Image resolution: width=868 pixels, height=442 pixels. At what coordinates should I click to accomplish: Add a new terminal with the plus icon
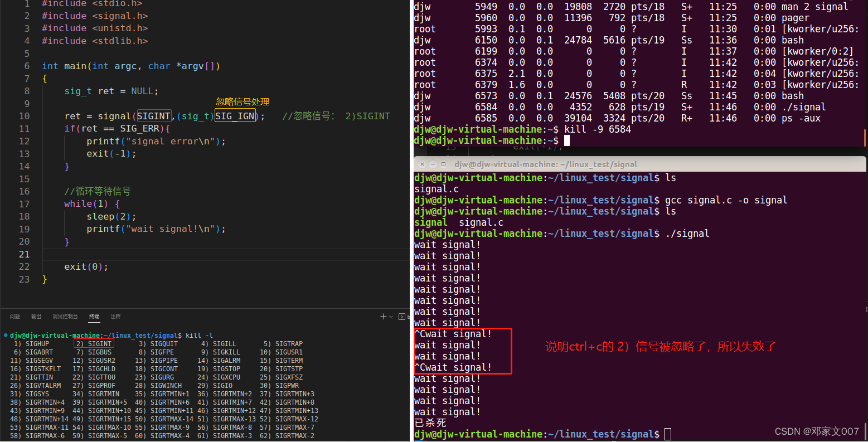click(384, 317)
